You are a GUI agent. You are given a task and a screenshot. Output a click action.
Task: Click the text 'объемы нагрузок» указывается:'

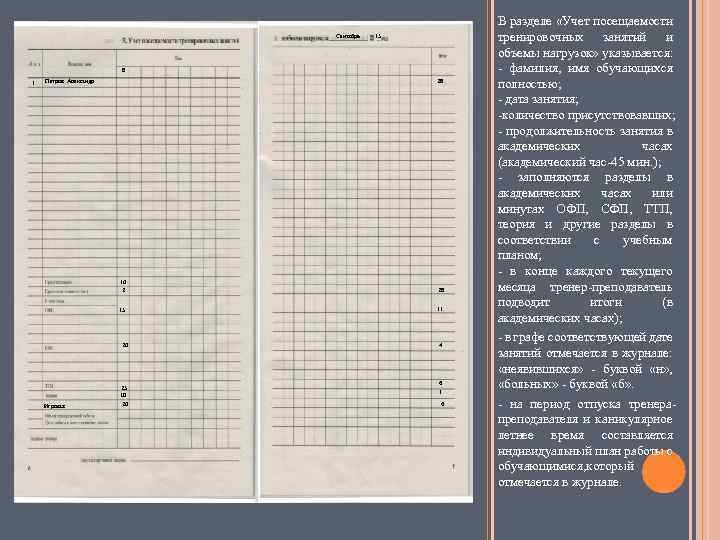[x=585, y=53]
